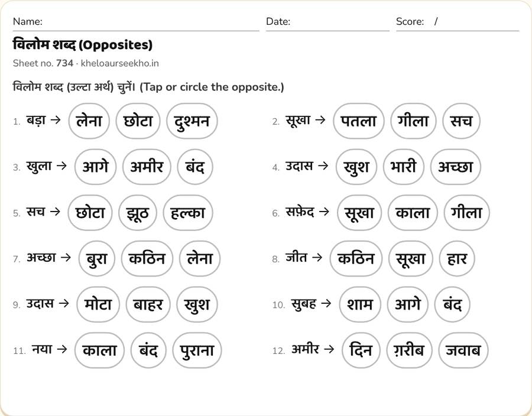
Task: Tap सूखा option in question 8
Action: [411, 259]
